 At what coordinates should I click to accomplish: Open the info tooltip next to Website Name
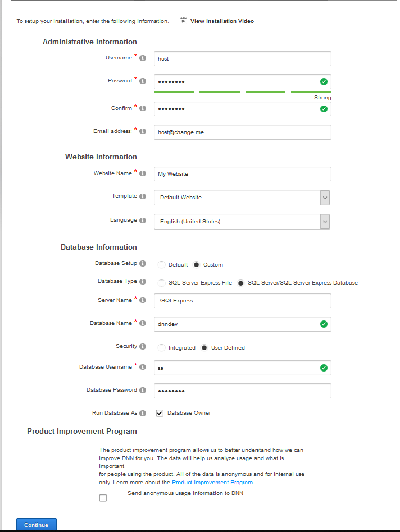point(142,173)
